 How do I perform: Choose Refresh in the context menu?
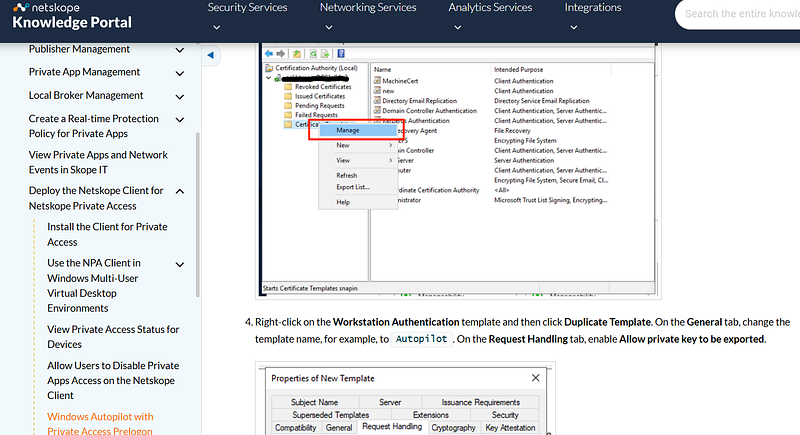point(357,175)
